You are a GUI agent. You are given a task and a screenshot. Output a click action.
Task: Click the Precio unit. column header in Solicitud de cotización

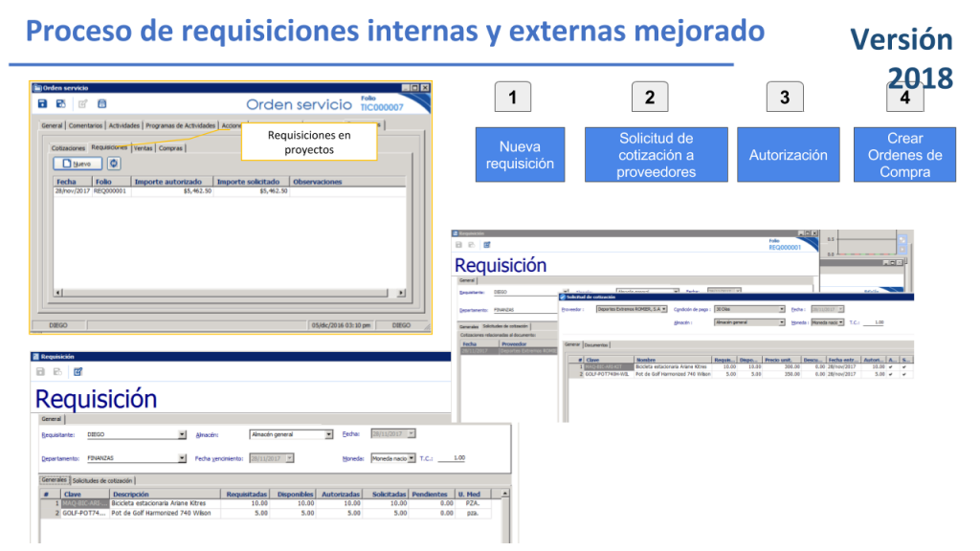coord(779,360)
